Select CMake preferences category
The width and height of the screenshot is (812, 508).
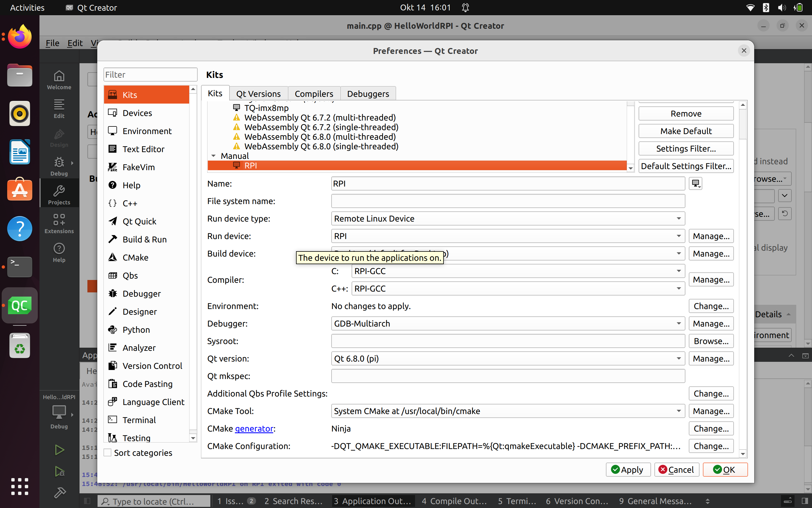(147, 257)
